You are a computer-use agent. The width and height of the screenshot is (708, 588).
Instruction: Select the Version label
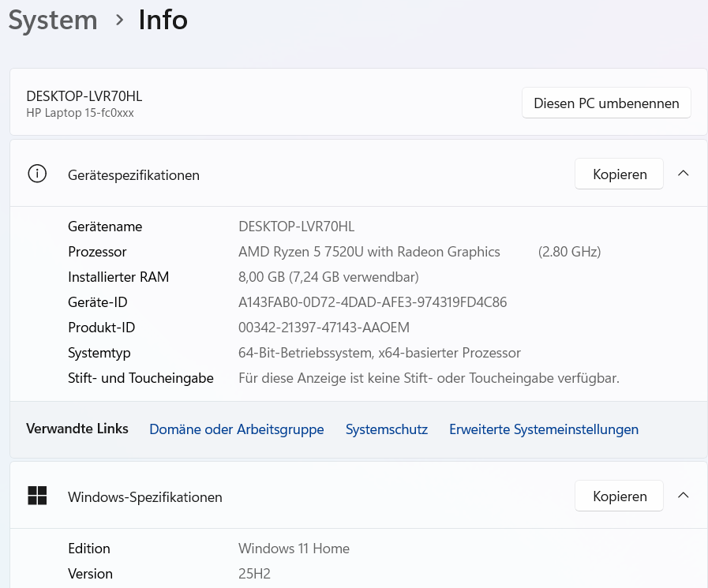click(90, 574)
